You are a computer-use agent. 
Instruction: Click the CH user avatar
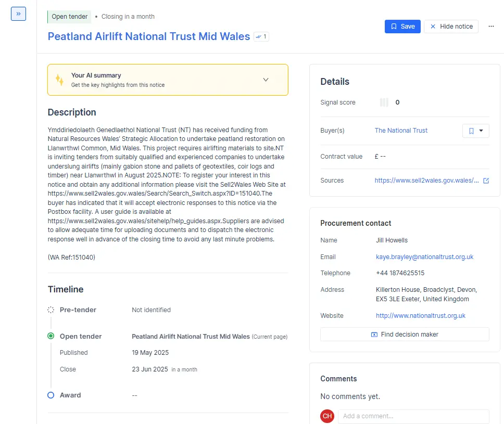[x=327, y=416]
